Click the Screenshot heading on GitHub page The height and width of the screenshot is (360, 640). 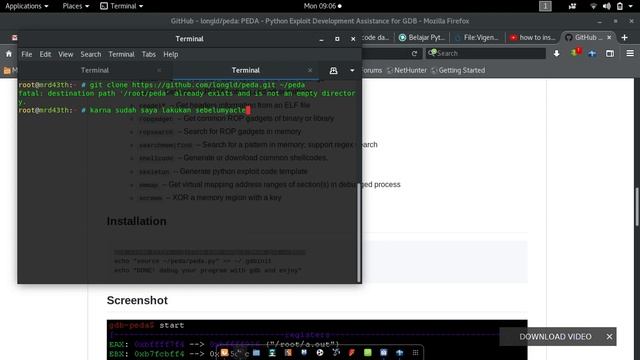pos(137,300)
